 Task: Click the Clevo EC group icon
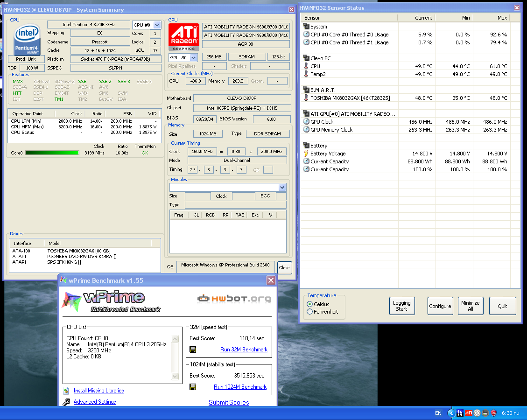tap(306, 58)
